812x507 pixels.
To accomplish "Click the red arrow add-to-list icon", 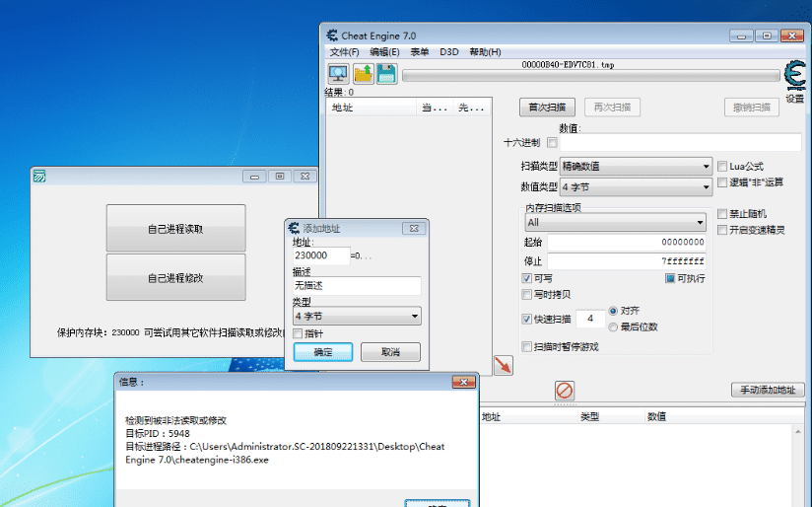I will [504, 365].
